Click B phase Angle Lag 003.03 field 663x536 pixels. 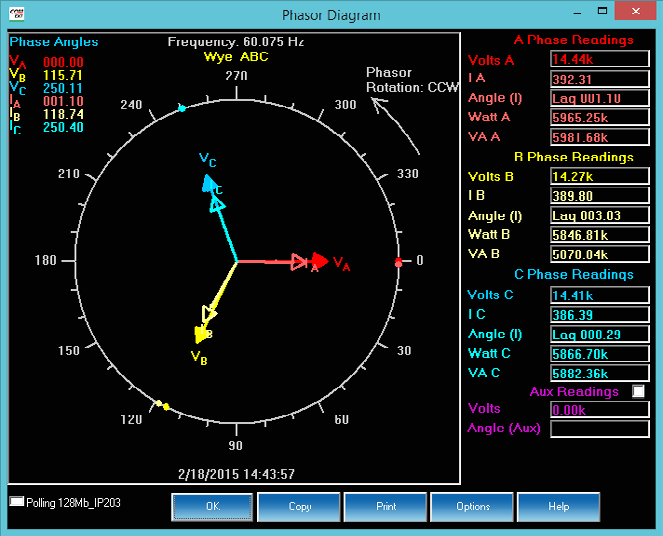click(x=600, y=215)
